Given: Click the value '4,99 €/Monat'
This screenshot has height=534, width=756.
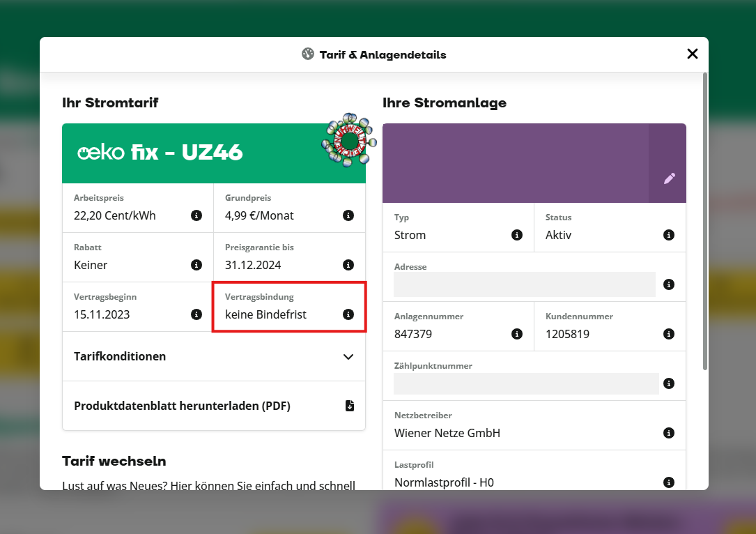Looking at the screenshot, I should (259, 215).
